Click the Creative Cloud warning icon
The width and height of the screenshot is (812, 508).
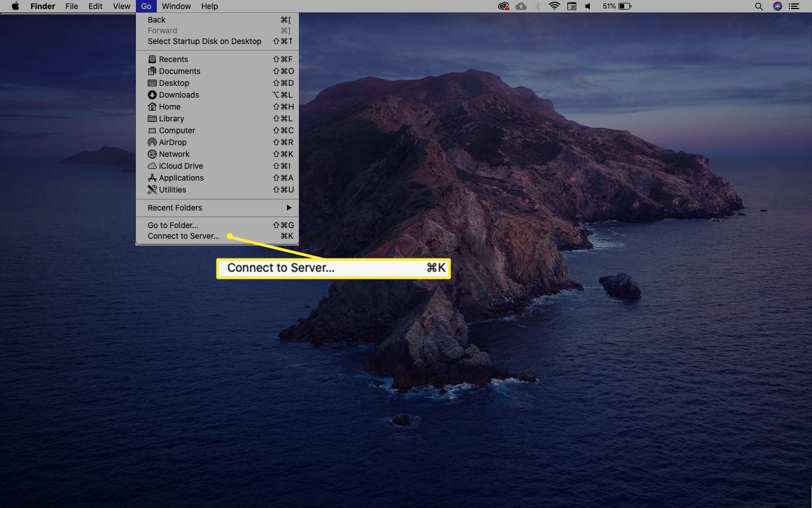click(x=504, y=6)
